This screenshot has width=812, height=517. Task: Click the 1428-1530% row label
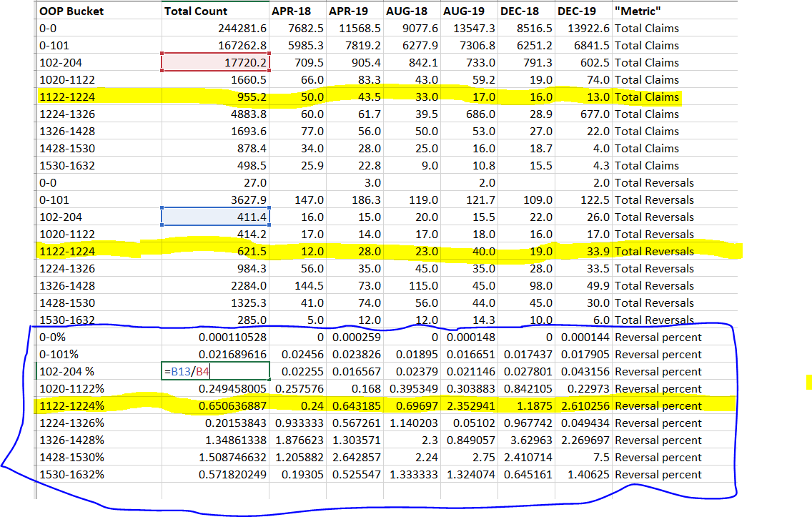(99, 457)
